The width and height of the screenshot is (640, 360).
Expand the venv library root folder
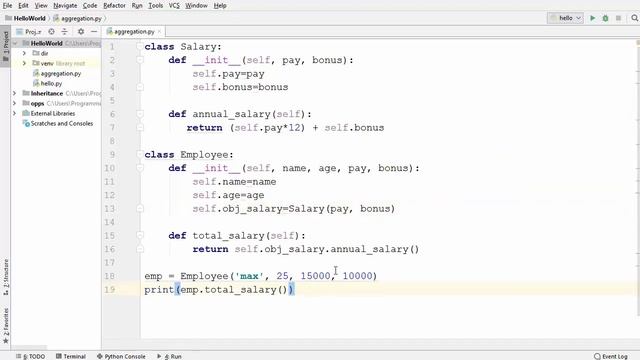(24, 63)
